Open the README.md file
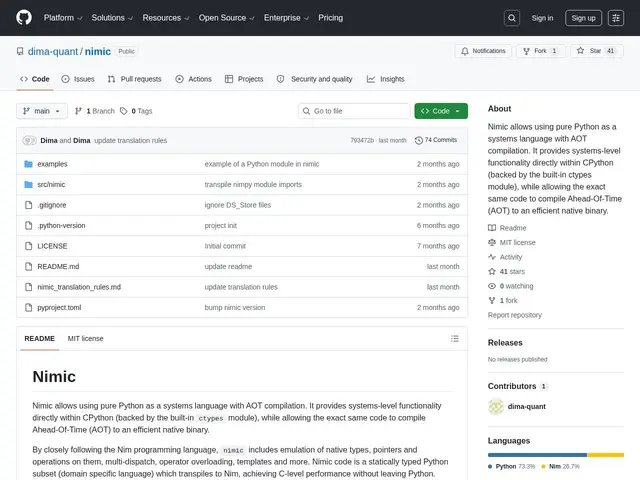The height and width of the screenshot is (480, 640). [58, 267]
